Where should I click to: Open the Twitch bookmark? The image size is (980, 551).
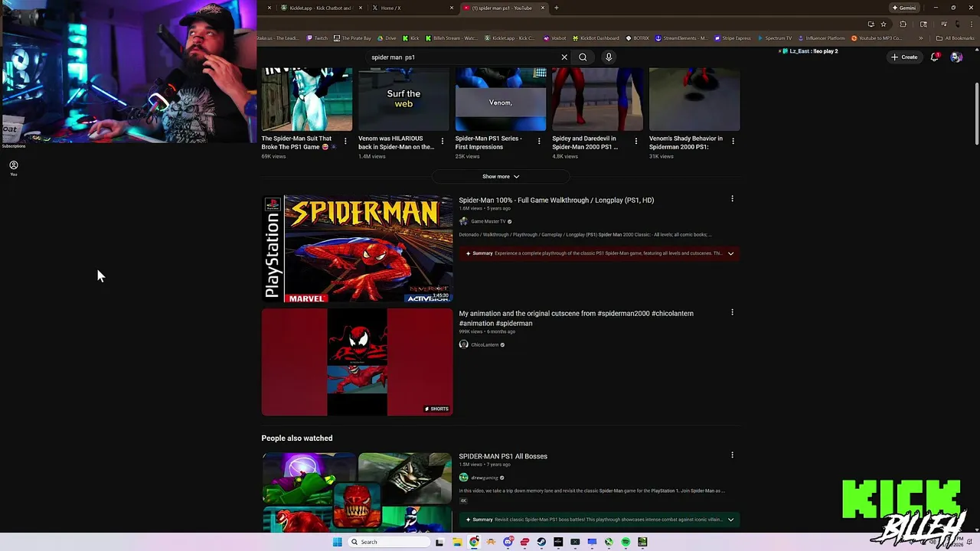[x=317, y=38]
